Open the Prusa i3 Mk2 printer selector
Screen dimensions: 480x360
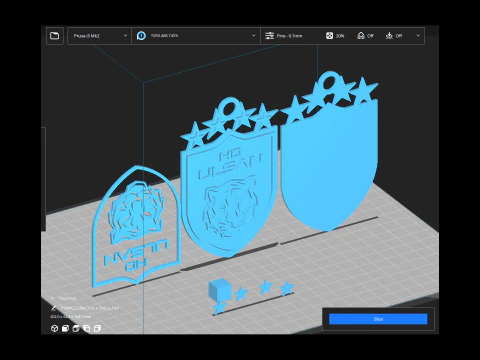point(99,36)
